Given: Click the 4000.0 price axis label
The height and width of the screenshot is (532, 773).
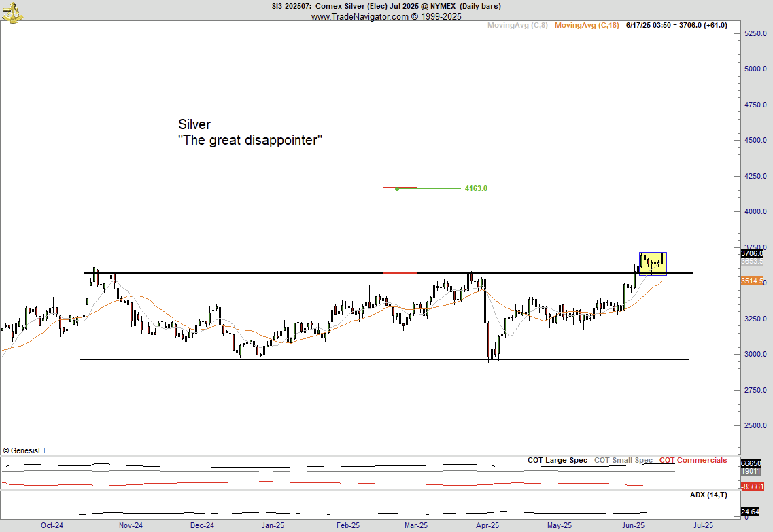Looking at the screenshot, I should coord(755,212).
